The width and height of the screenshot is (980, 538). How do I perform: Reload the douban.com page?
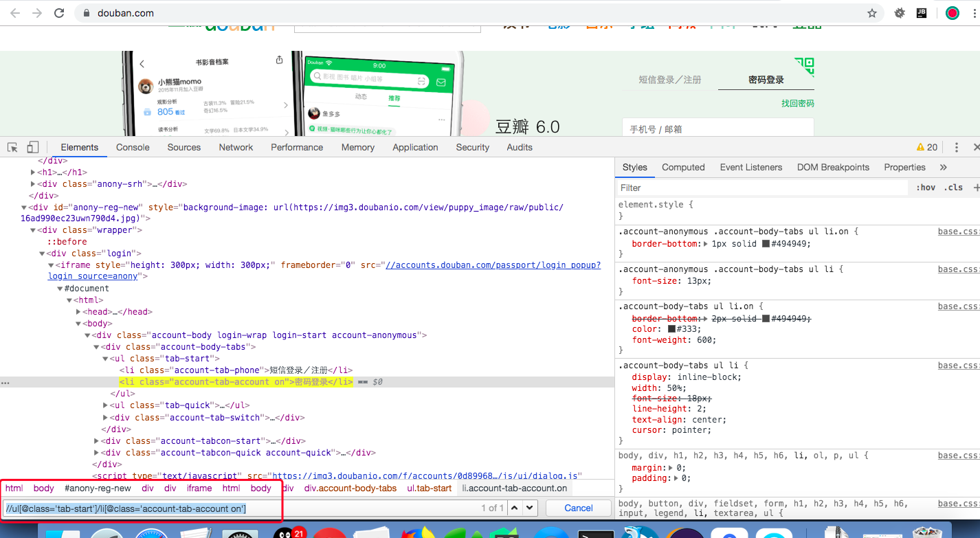coord(59,13)
